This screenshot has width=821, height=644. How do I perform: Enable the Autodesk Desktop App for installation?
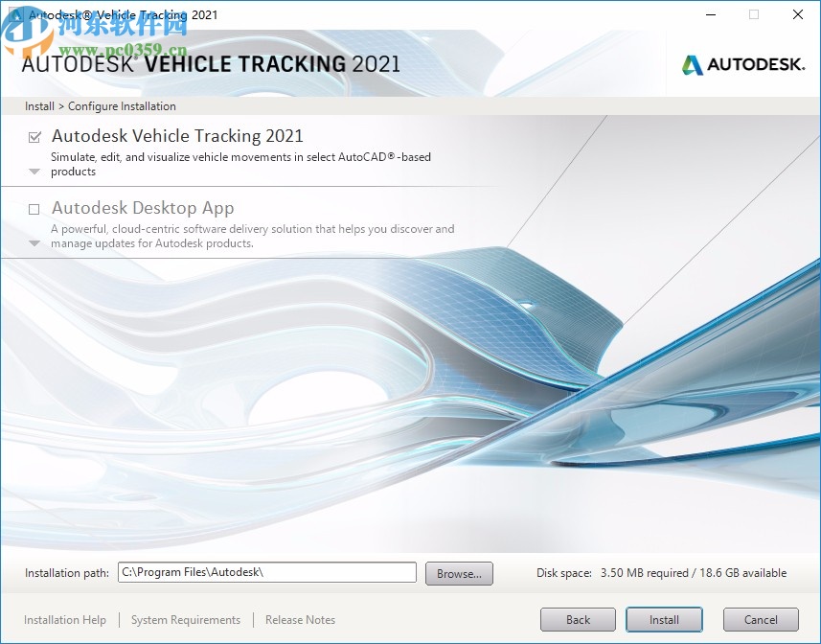point(34,209)
